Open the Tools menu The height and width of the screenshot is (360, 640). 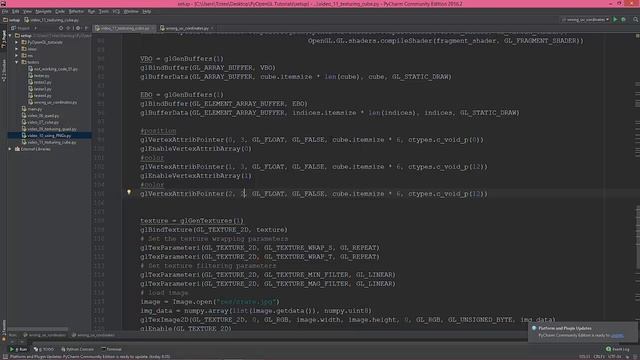(x=104, y=11)
